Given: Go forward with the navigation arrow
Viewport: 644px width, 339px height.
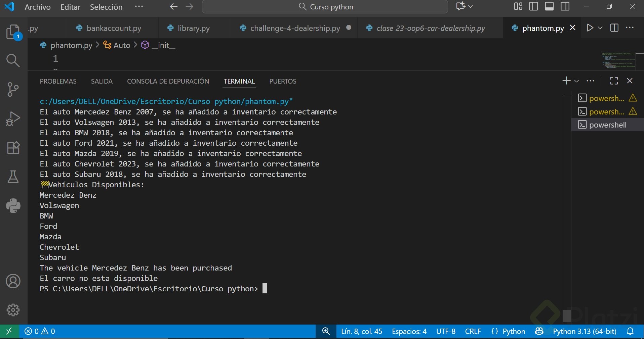Looking at the screenshot, I should tap(190, 7).
